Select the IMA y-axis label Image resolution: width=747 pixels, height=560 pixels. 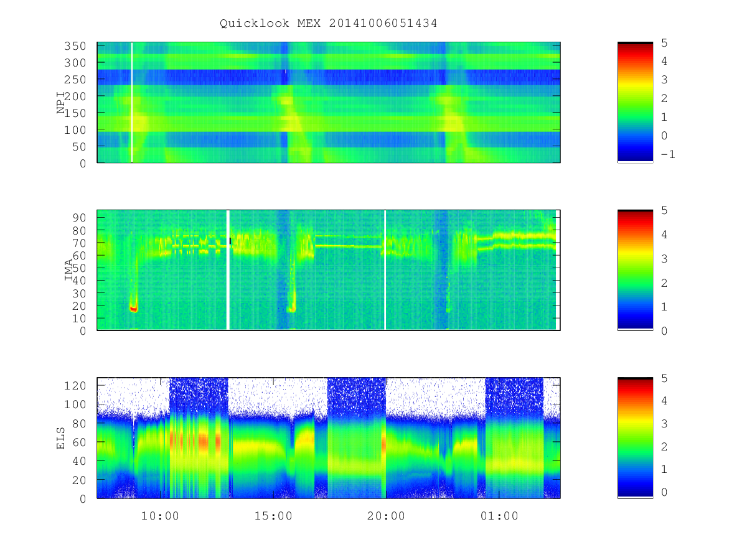pos(68,270)
